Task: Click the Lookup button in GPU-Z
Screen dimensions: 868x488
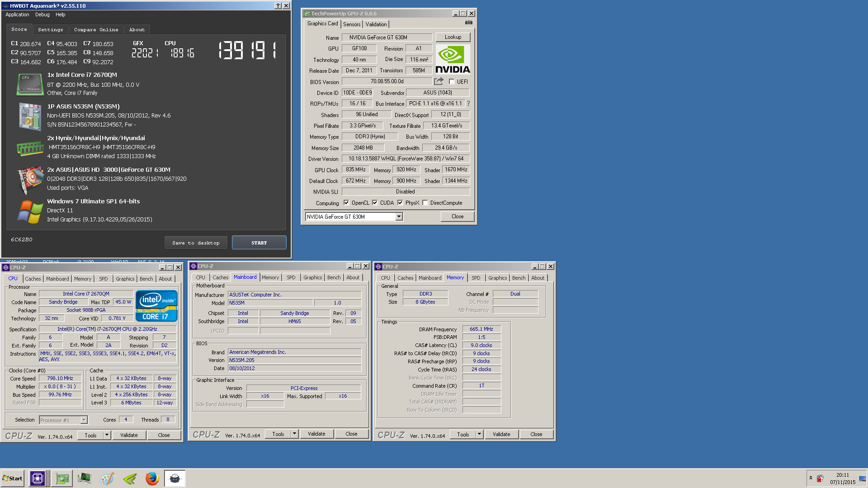Action: pyautogui.click(x=453, y=37)
